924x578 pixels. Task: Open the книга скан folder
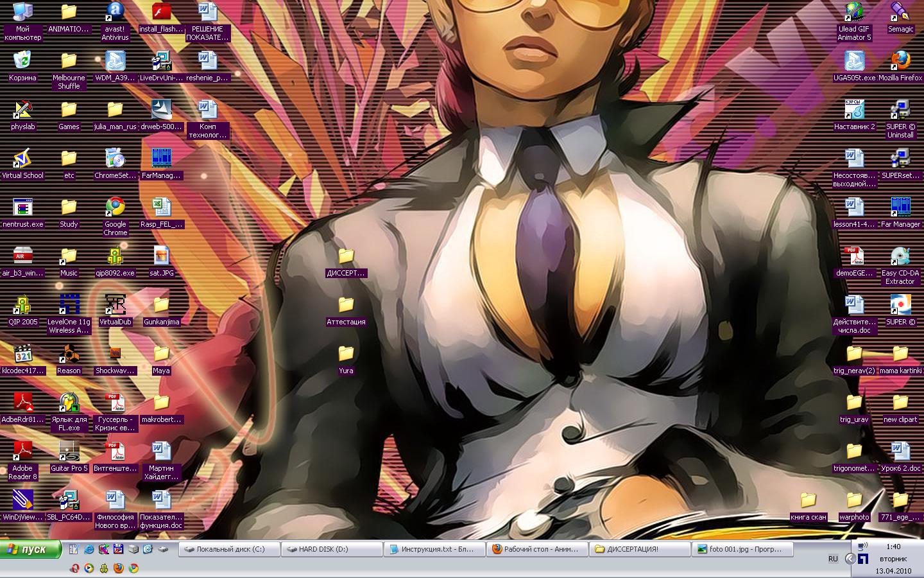point(808,505)
